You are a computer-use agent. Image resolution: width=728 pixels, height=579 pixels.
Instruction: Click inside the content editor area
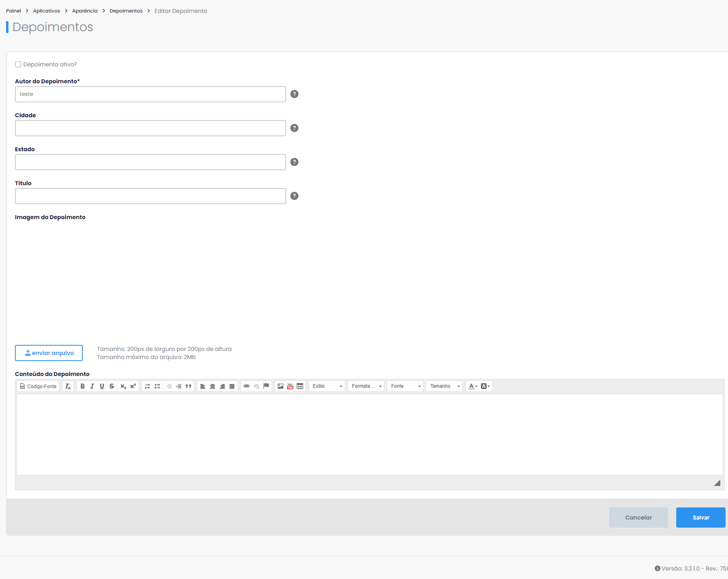click(x=369, y=435)
